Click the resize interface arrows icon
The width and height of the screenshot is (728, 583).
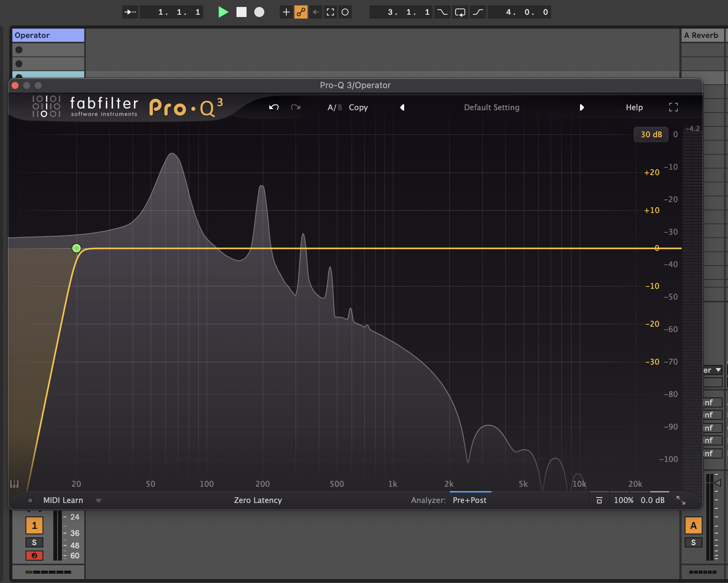click(681, 500)
